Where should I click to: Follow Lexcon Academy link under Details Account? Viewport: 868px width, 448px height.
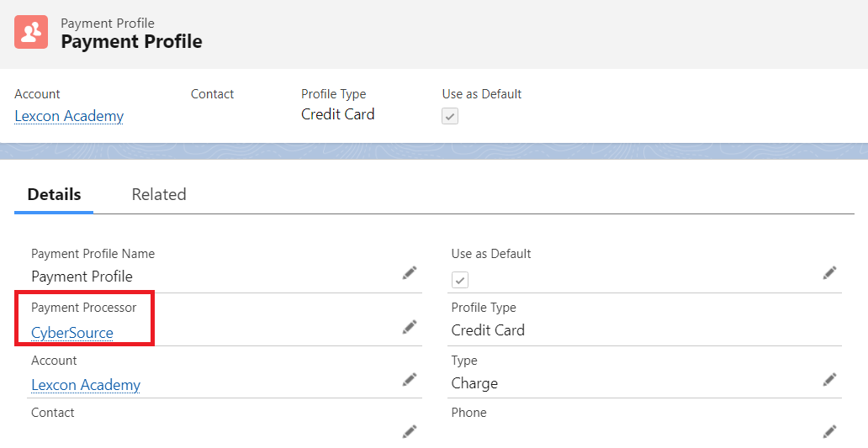[86, 385]
